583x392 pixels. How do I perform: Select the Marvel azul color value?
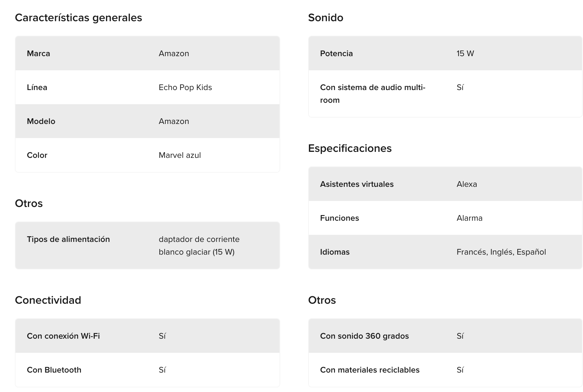[x=179, y=155]
